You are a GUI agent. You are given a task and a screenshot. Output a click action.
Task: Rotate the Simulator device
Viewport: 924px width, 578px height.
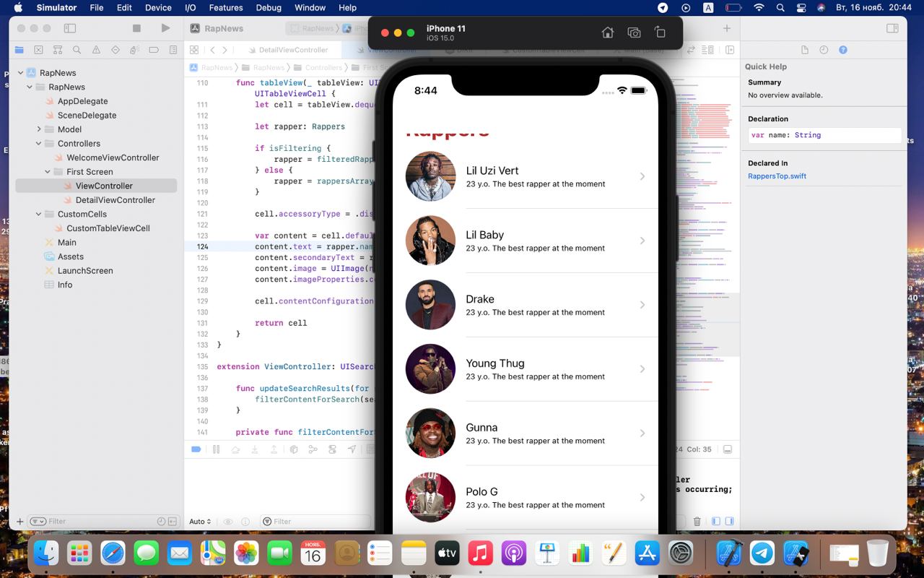(660, 33)
